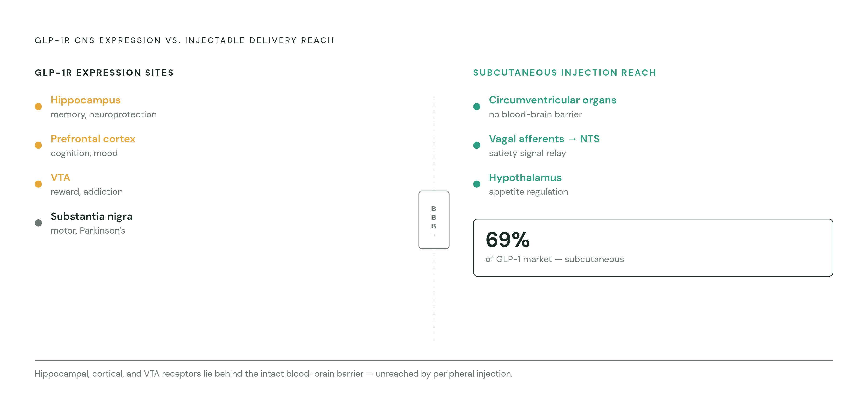
Task: Click the green dot beside Circumventricular organs
Action: (476, 107)
